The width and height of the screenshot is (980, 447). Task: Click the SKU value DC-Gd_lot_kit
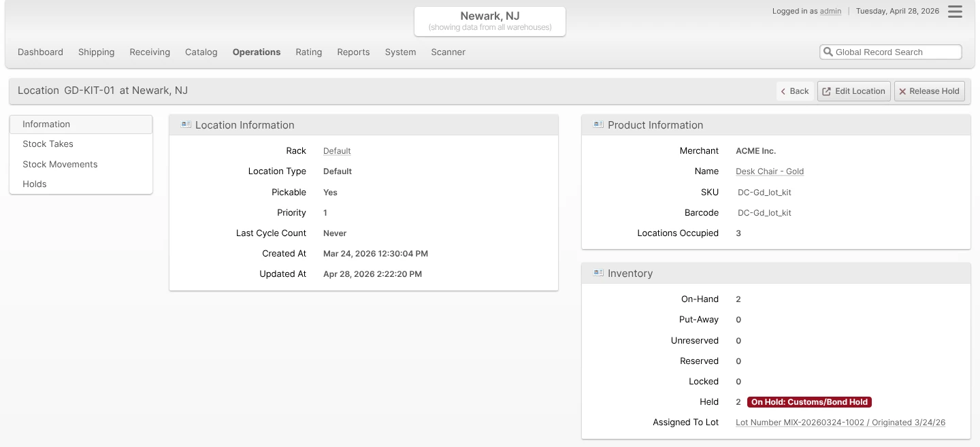[764, 193]
